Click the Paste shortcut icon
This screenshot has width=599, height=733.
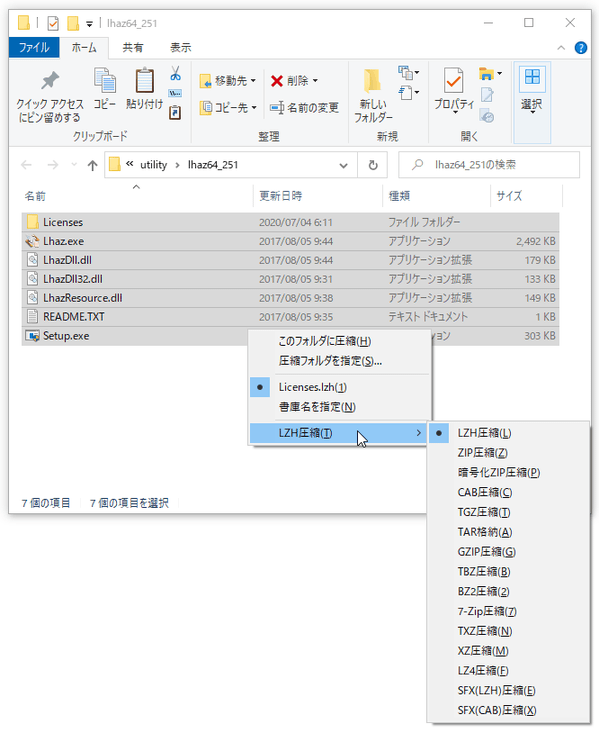175,112
